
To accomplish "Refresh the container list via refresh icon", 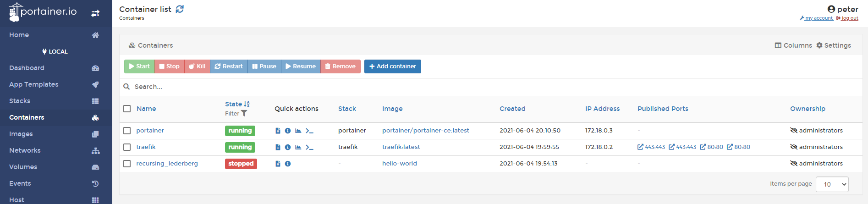I will (180, 9).
